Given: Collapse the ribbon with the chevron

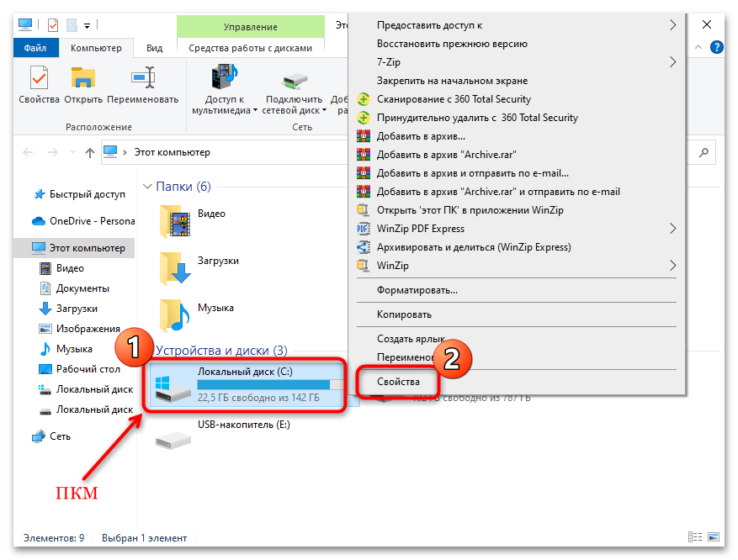Looking at the screenshot, I should [x=698, y=47].
